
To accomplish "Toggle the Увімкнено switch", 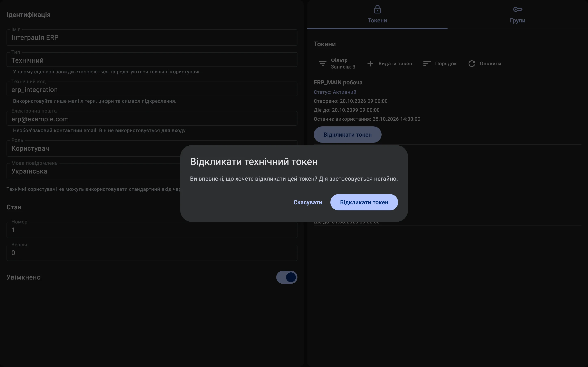I will click(287, 277).
